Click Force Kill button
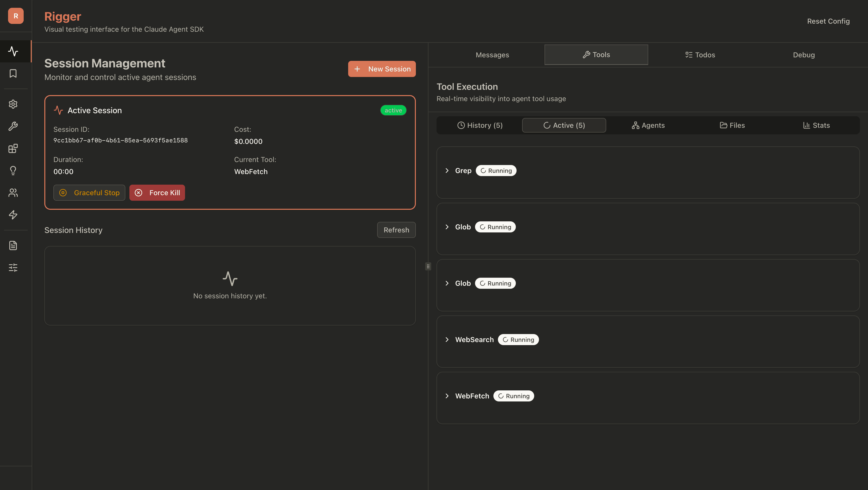The width and height of the screenshot is (868, 490). pyautogui.click(x=157, y=193)
